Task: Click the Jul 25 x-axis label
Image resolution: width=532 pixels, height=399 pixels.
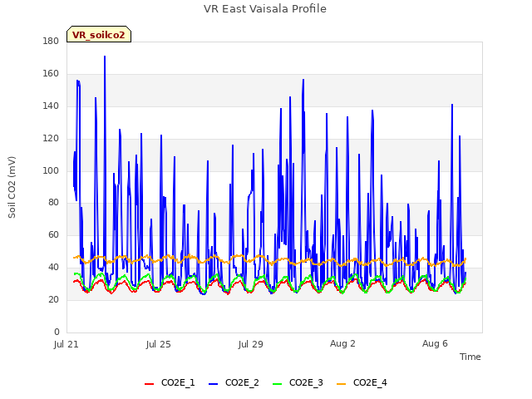Action: point(159,344)
